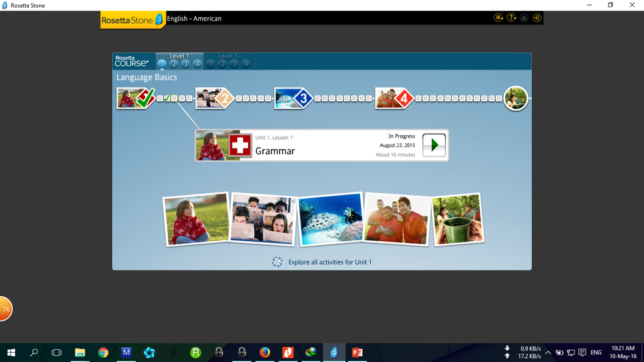Select Unit 4 under Level 5
644x362 pixels.
point(246,64)
